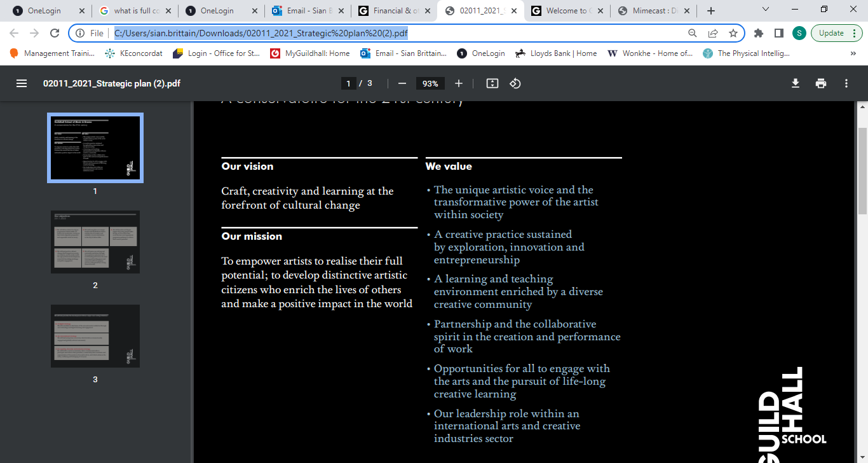Toggle the Chrome side panel
The image size is (868, 463).
tap(778, 33)
